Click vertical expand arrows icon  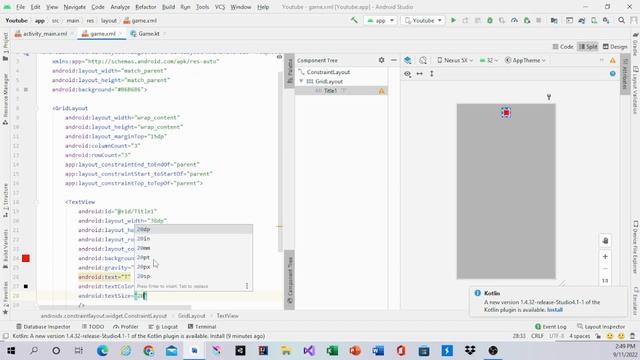coord(432,74)
